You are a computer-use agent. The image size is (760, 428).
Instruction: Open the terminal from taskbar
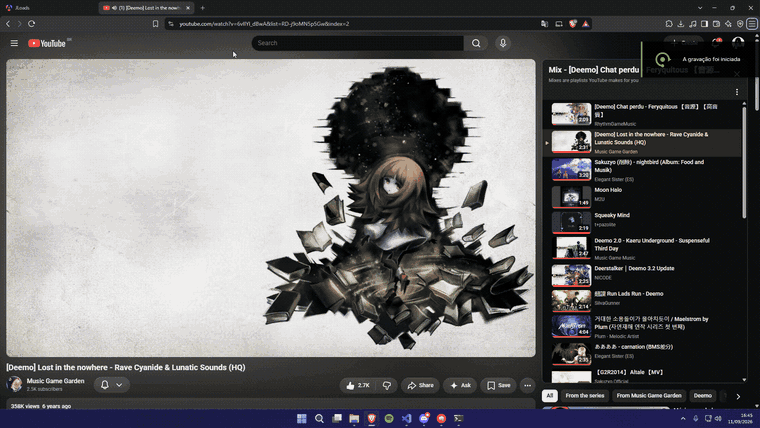point(459,418)
